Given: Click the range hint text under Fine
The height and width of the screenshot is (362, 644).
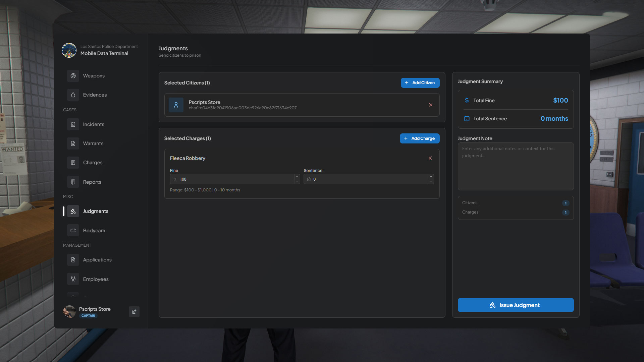Looking at the screenshot, I should click(x=205, y=190).
